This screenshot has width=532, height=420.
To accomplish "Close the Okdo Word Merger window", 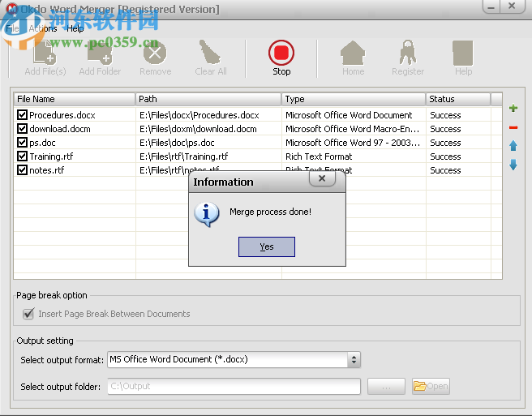I will 512,6.
